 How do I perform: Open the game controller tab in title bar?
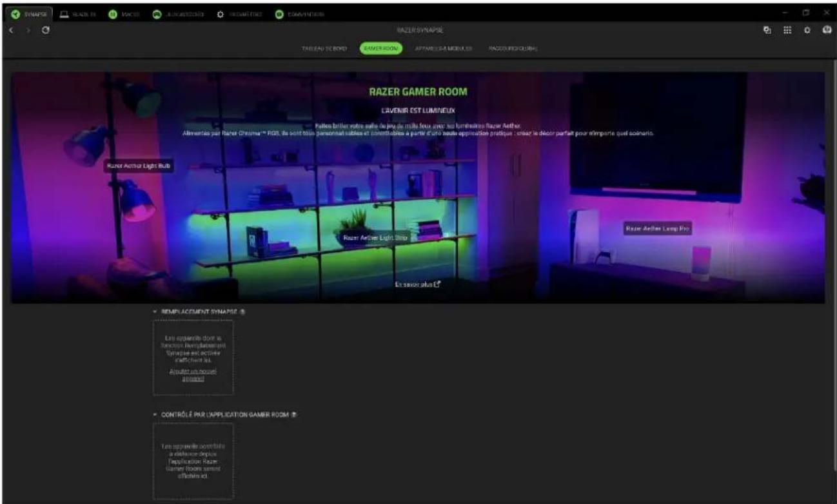(178, 14)
